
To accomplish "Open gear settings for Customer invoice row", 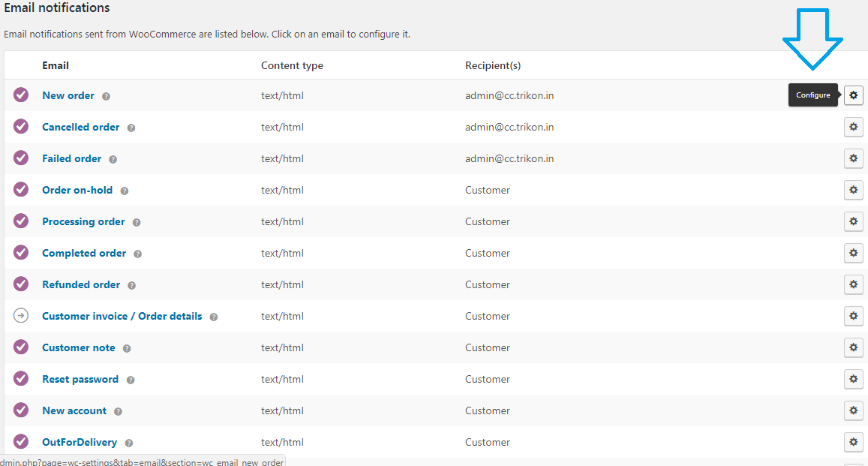I will tap(853, 316).
